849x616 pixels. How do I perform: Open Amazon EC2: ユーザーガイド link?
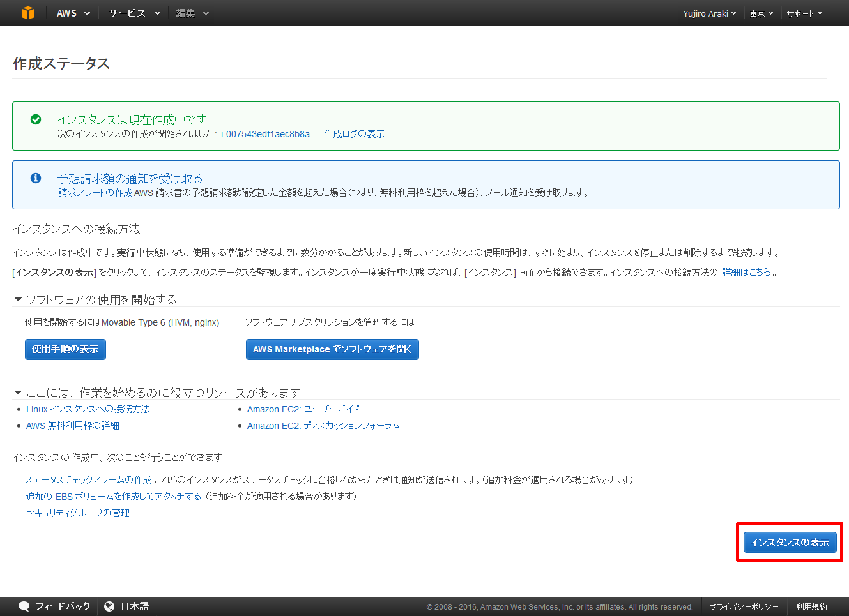click(x=303, y=409)
